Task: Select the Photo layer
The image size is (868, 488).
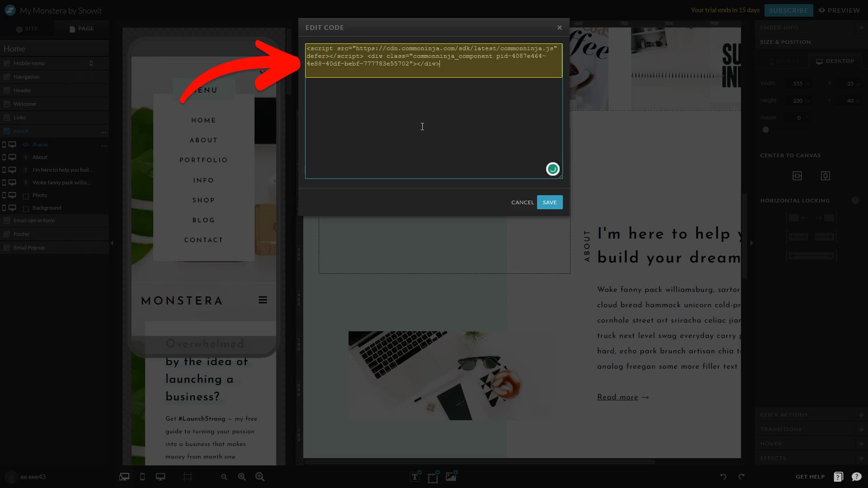Action: coord(39,195)
